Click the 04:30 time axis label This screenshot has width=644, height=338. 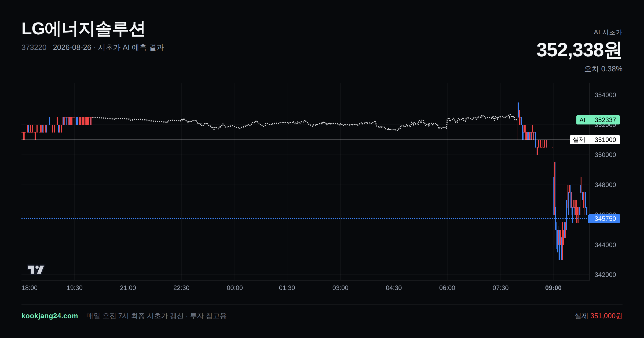tap(394, 288)
